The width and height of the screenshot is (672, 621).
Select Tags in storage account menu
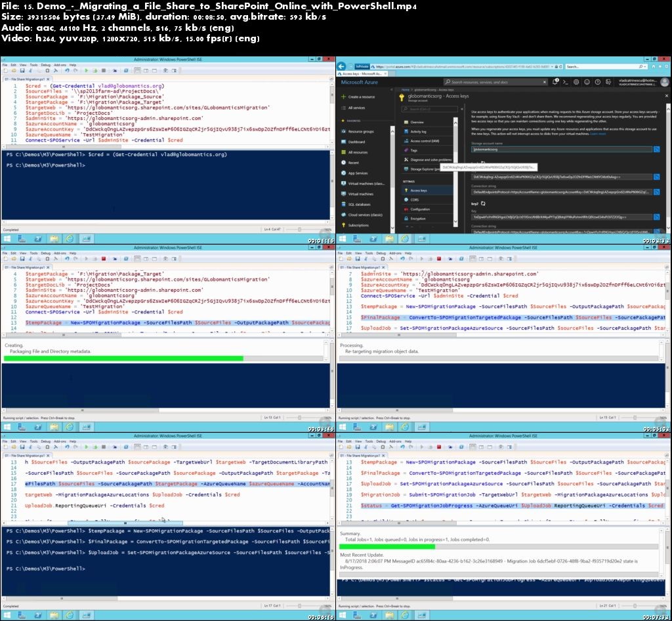pos(411,150)
